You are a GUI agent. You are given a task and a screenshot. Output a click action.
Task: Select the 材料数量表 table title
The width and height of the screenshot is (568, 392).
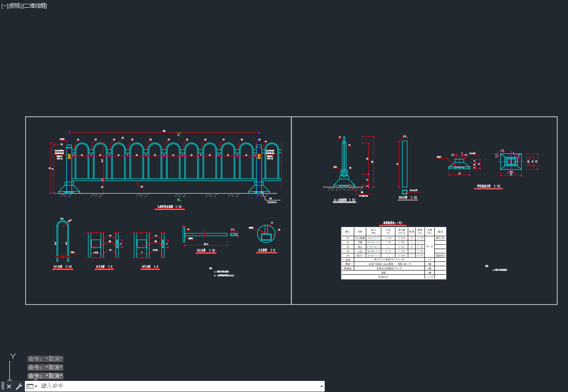click(393, 223)
